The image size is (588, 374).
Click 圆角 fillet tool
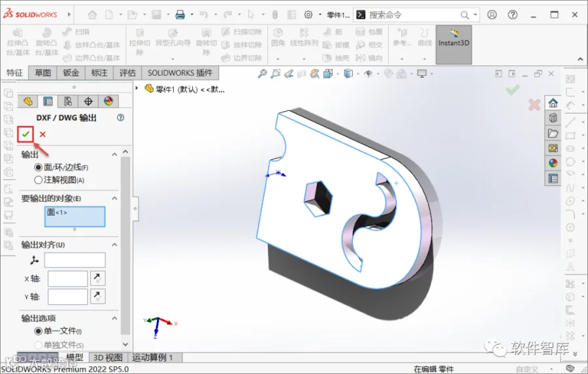click(x=278, y=37)
